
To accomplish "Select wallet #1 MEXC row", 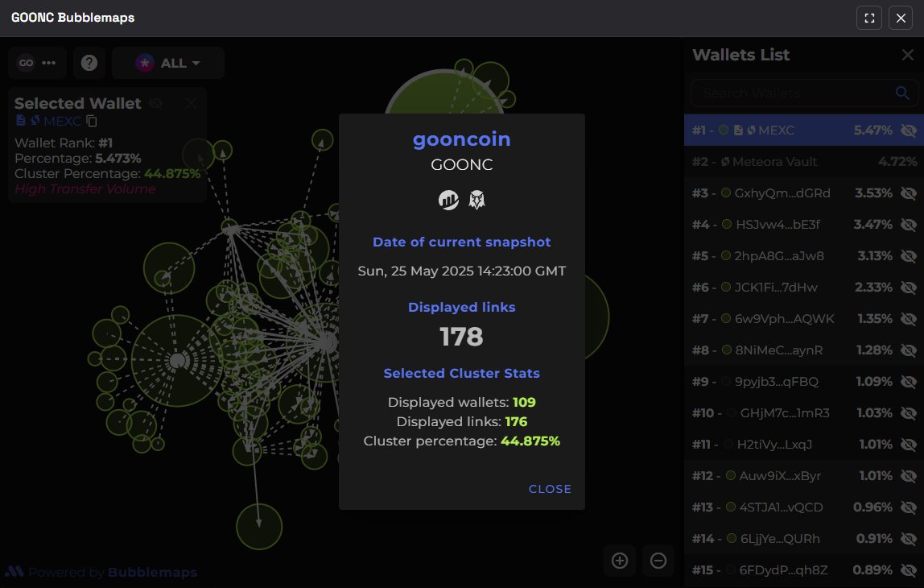I will point(804,130).
